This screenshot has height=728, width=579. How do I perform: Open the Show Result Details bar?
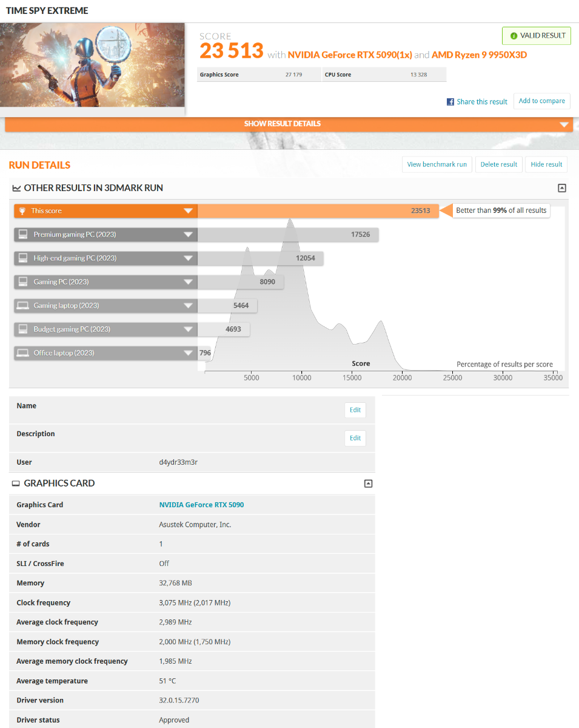click(289, 124)
